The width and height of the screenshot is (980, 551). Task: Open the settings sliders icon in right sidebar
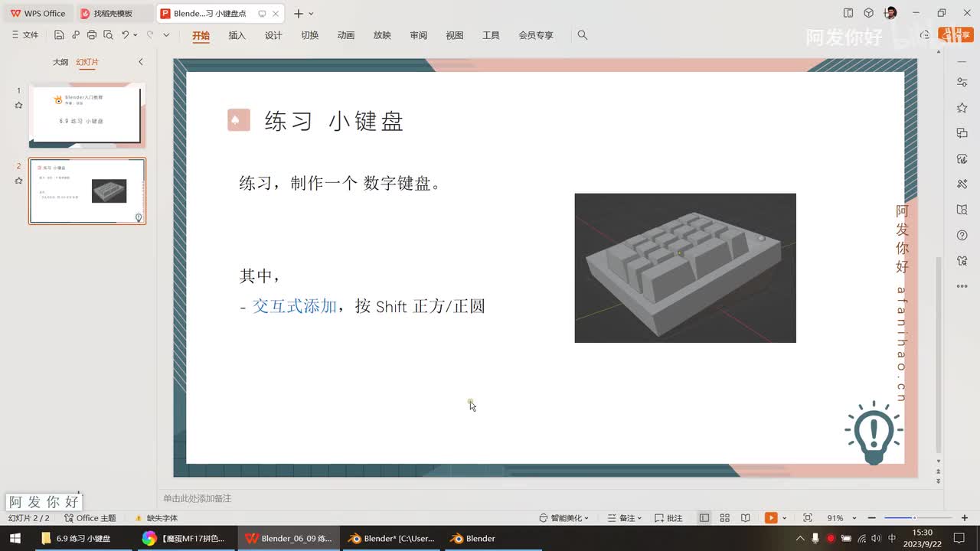962,83
